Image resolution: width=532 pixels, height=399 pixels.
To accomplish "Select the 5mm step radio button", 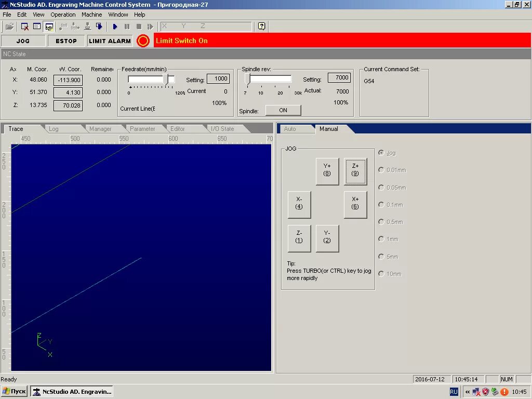I will coord(381,257).
